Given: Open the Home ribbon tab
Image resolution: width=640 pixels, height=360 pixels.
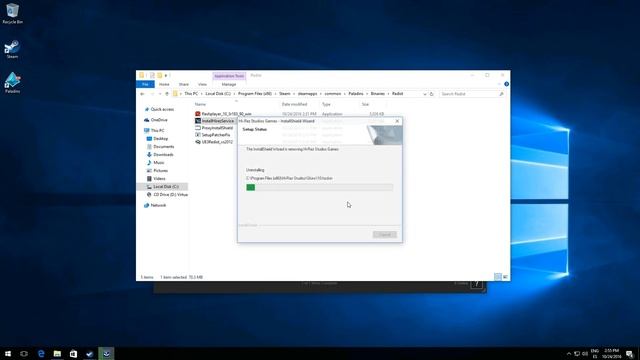Looking at the screenshot, I should (164, 84).
